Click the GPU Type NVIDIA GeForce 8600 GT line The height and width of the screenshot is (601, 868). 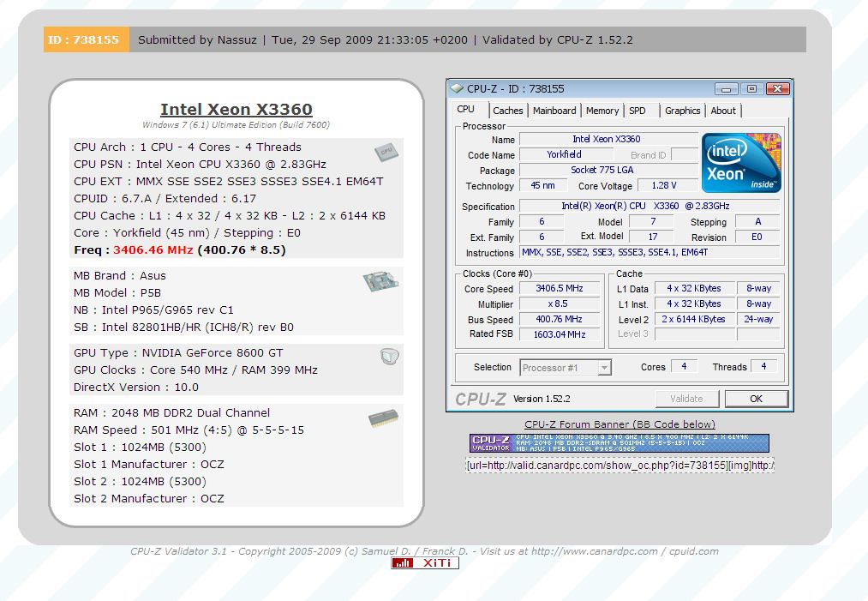[x=178, y=353]
